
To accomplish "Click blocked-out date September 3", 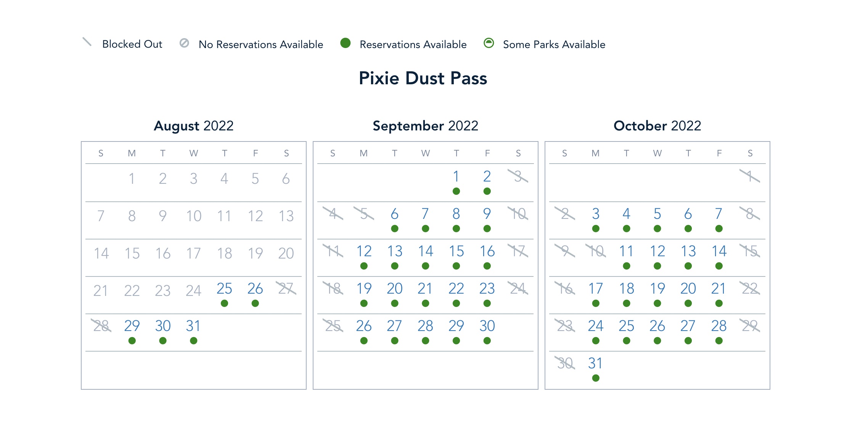I will [x=518, y=176].
